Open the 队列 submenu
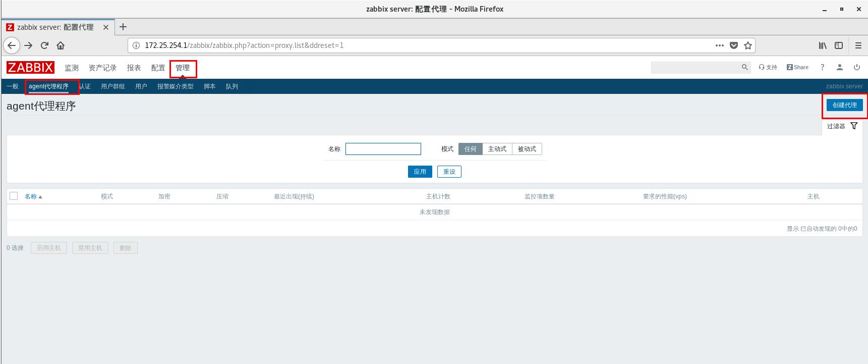The image size is (868, 364). (232, 86)
